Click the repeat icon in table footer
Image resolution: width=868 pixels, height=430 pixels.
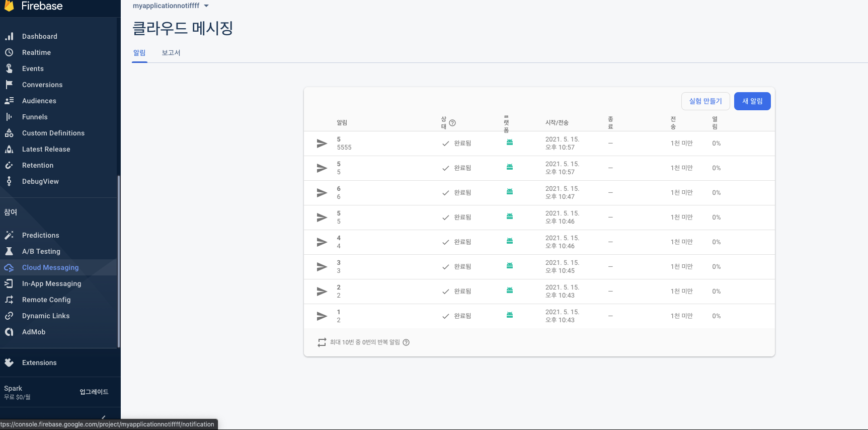pyautogui.click(x=322, y=342)
